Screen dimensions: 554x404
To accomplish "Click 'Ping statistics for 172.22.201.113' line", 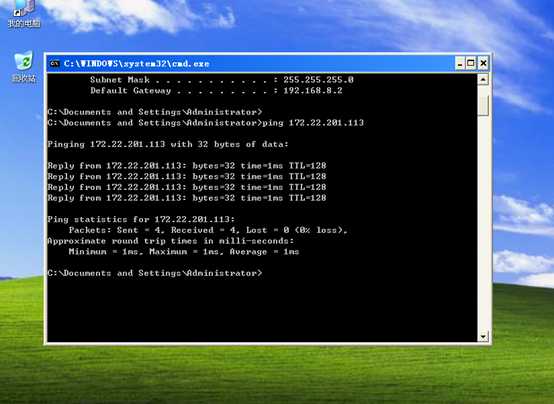I will 141,219.
